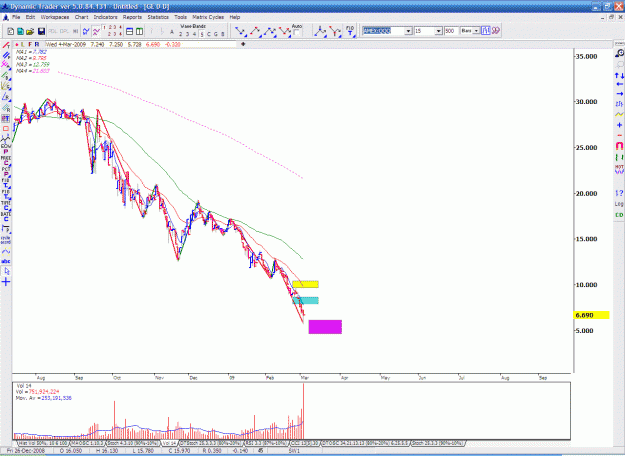Switch to the MAOSC indicator tab

click(x=87, y=443)
